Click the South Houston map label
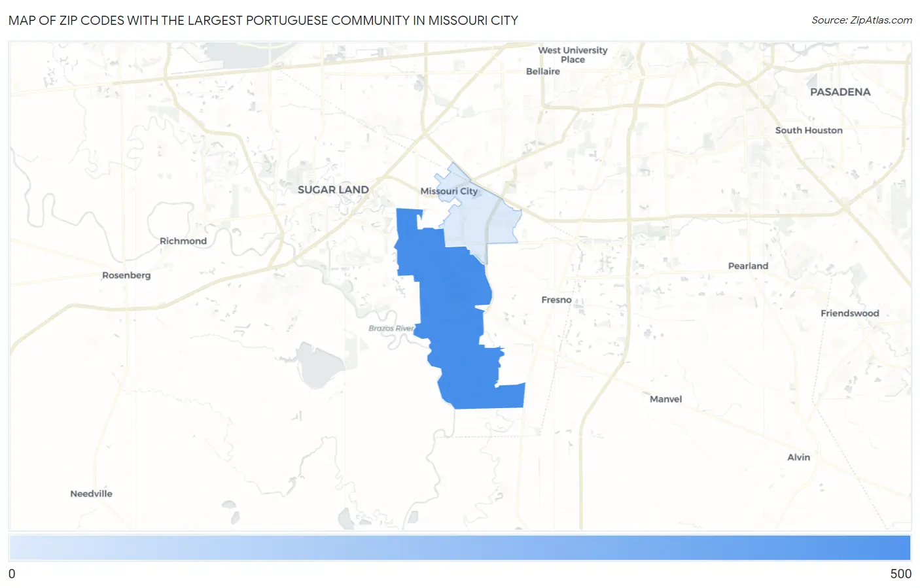This screenshot has height=588, width=920. 809,130
